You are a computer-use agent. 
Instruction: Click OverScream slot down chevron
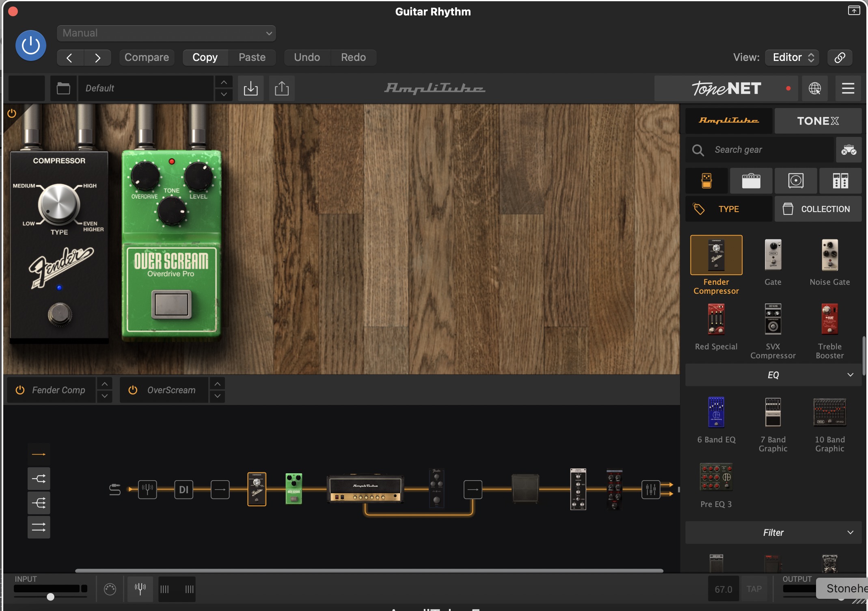click(217, 396)
